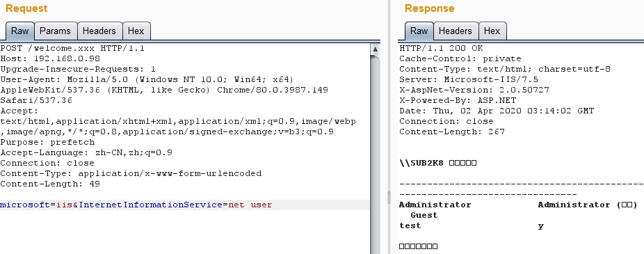Click the Host: 192.168.0.98 header line
Image resolution: width=644 pixels, height=254 pixels.
(50, 58)
